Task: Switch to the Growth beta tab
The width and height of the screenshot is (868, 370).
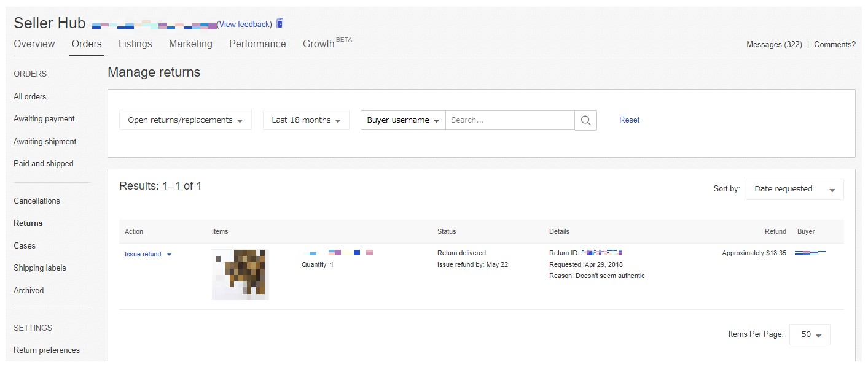Action: pos(327,43)
